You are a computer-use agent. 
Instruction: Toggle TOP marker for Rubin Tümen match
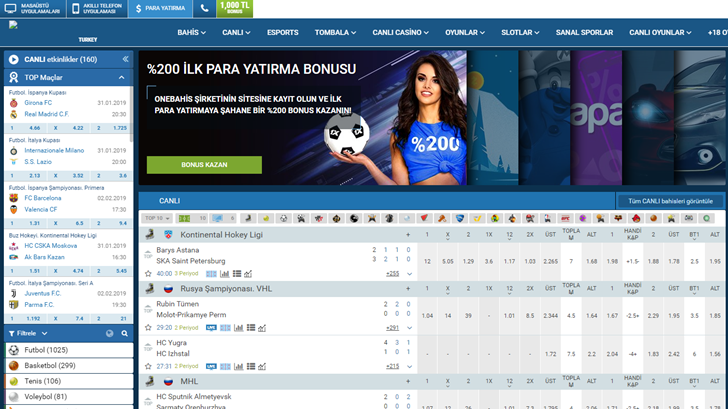coord(148,308)
